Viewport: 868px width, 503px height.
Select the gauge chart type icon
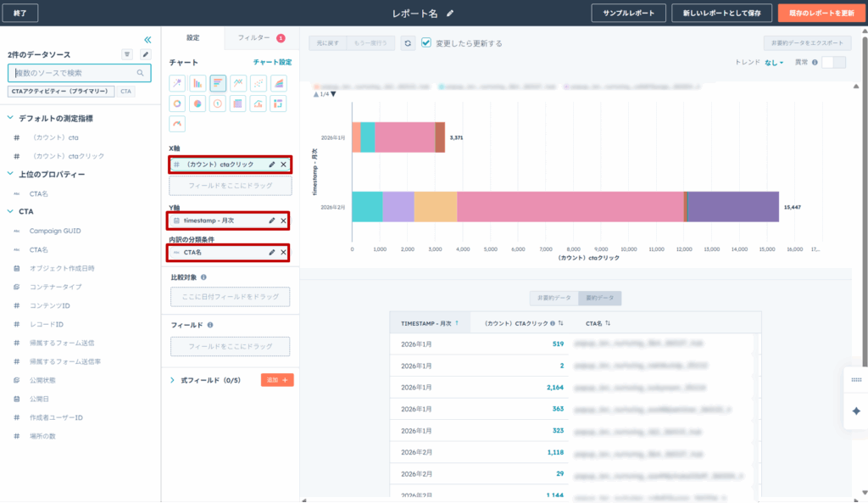[x=177, y=124]
